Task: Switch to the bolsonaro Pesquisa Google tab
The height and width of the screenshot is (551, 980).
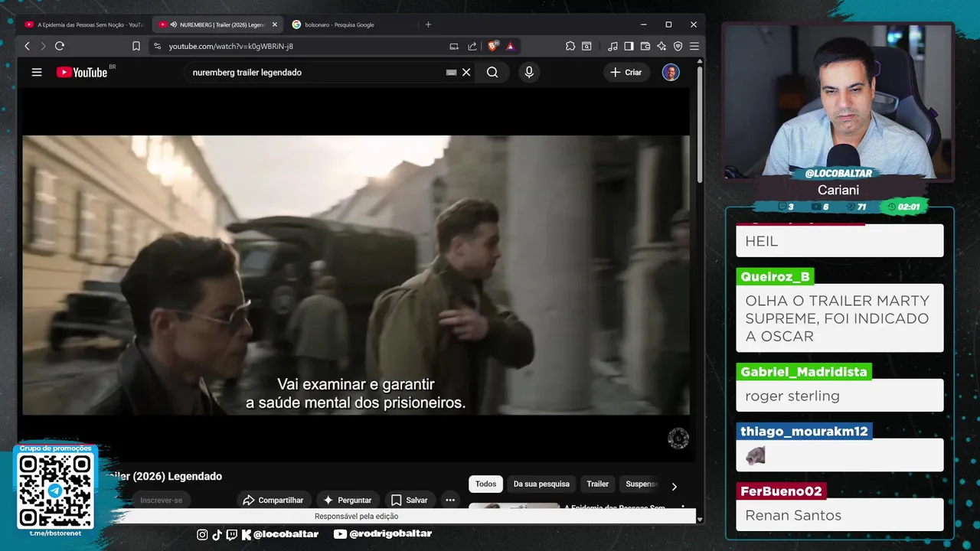Action: point(340,24)
